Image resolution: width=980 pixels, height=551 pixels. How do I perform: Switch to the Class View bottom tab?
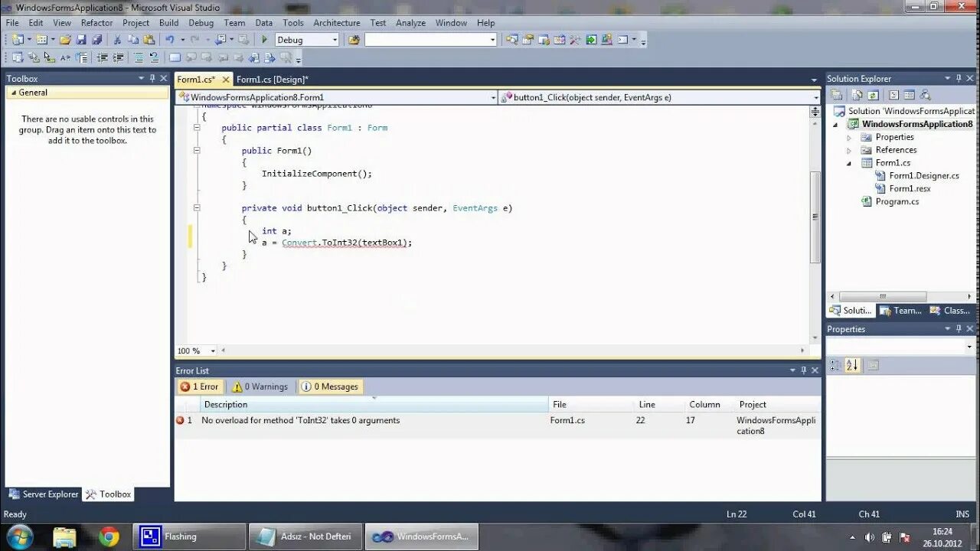[949, 311]
